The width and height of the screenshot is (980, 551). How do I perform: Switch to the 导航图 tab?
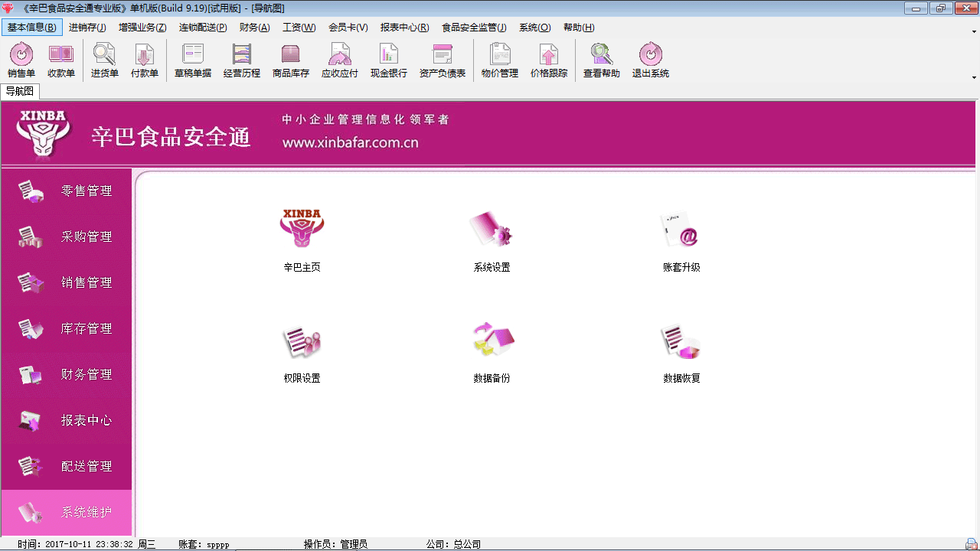(x=20, y=91)
